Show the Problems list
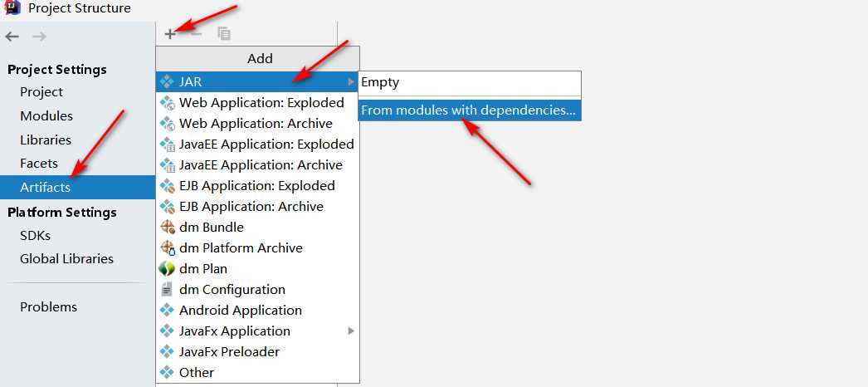Image resolution: width=868 pixels, height=387 pixels. click(x=48, y=307)
